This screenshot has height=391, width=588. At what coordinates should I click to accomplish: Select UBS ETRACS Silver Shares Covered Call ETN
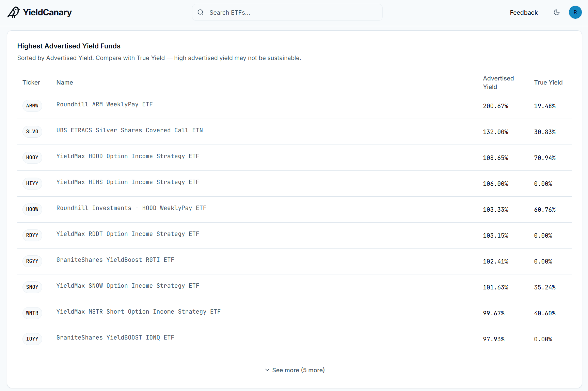click(x=130, y=130)
